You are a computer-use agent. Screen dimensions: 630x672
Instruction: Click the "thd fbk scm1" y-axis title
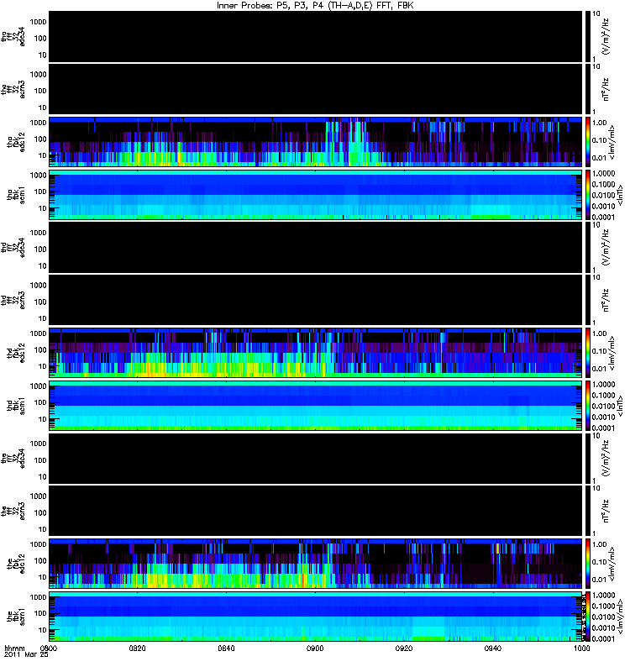click(x=16, y=406)
